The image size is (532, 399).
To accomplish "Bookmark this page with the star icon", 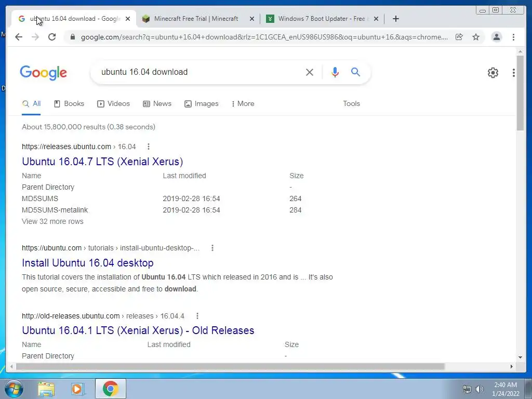I will [476, 37].
